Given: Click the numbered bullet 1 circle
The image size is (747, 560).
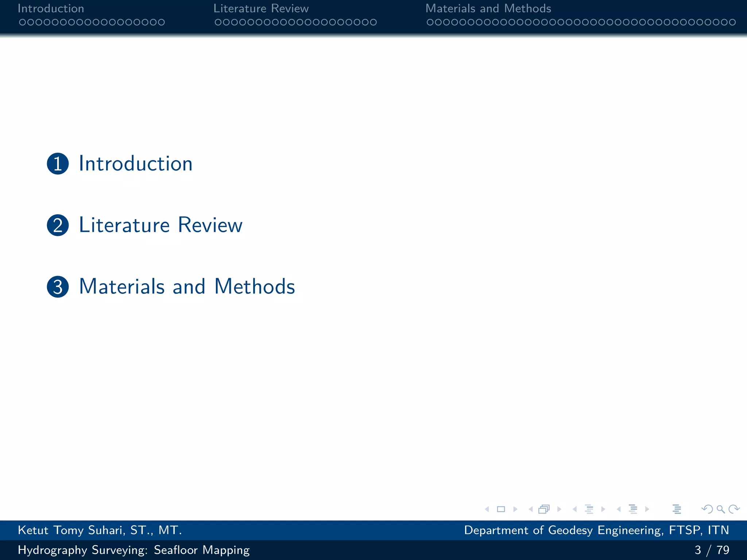Looking at the screenshot, I should click(x=58, y=164).
